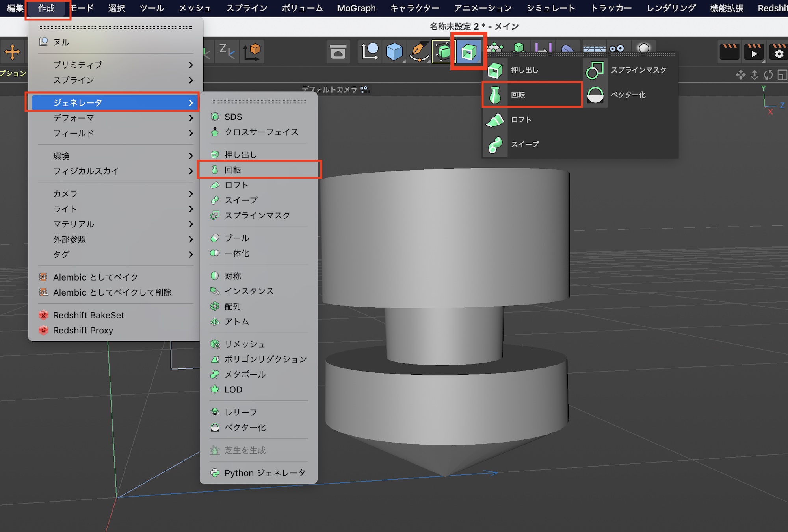Select the Spline Pen tool icon

[x=419, y=52]
